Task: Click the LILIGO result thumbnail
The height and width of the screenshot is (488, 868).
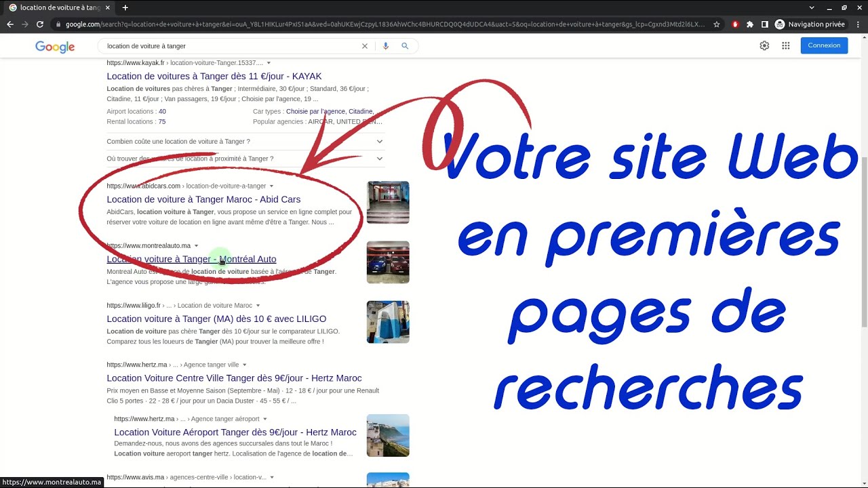Action: [388, 322]
